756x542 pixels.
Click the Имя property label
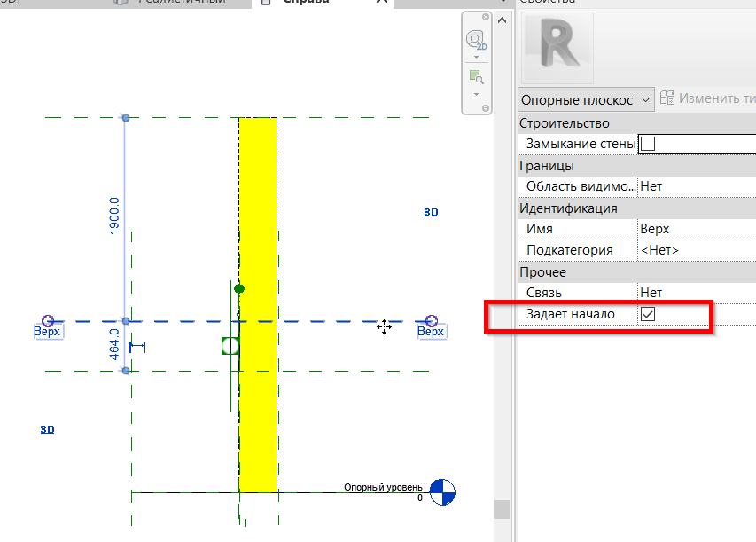click(x=540, y=229)
